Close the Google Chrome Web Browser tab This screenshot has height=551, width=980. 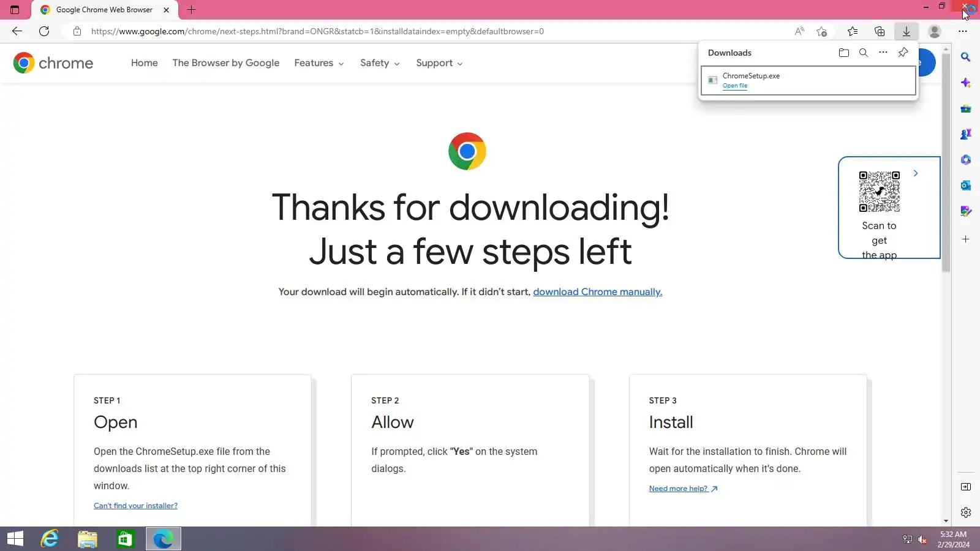166,10
